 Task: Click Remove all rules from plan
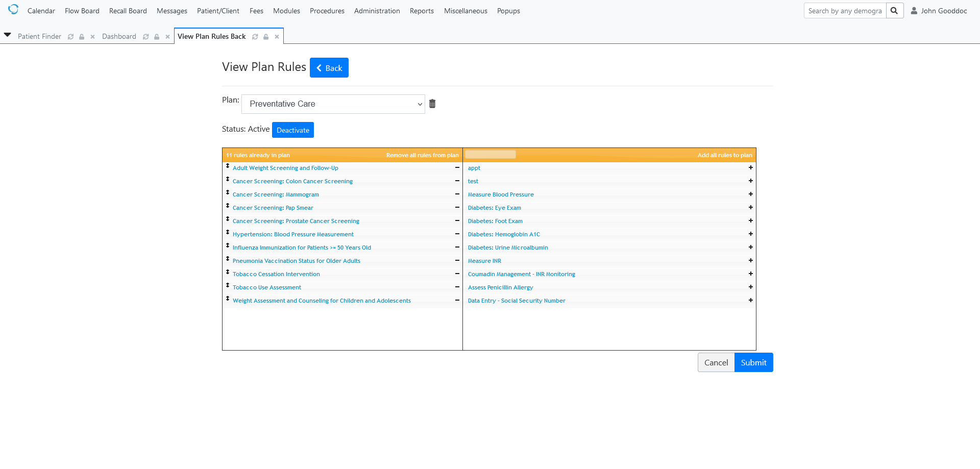(422, 155)
